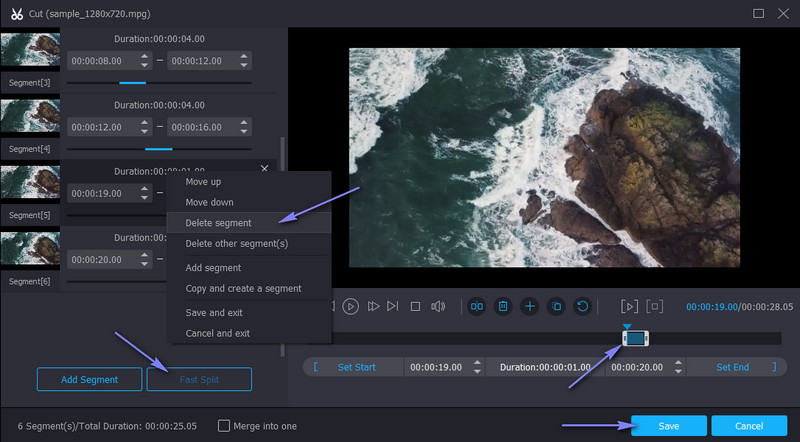Click the Add Segment button

(x=89, y=379)
